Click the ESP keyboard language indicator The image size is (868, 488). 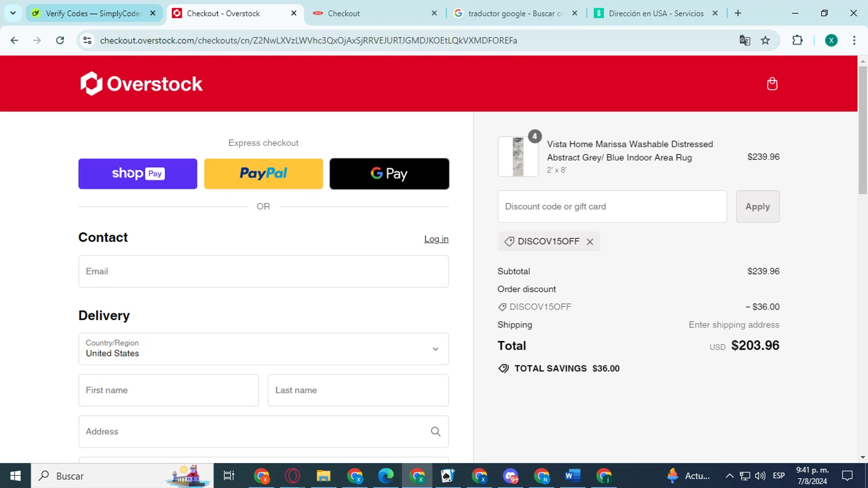coord(779,476)
